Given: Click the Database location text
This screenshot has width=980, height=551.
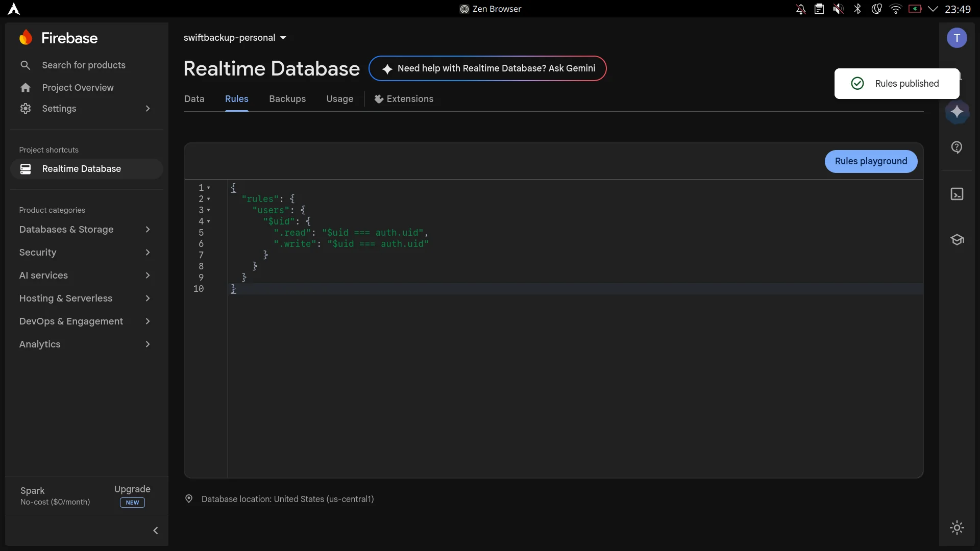Looking at the screenshot, I should (288, 499).
